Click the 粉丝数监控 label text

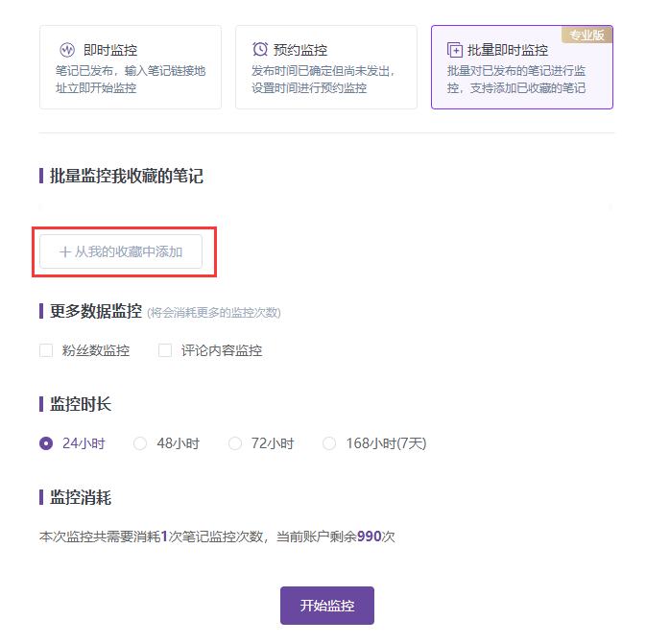(96, 350)
